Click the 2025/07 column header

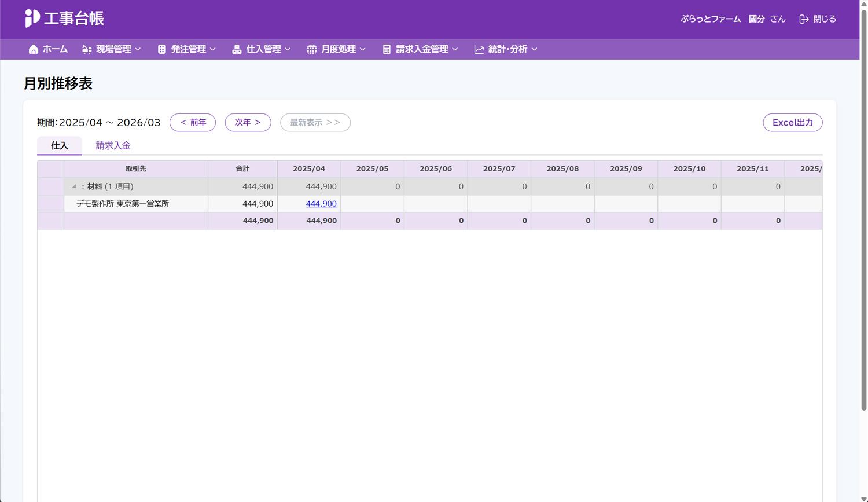tap(499, 169)
